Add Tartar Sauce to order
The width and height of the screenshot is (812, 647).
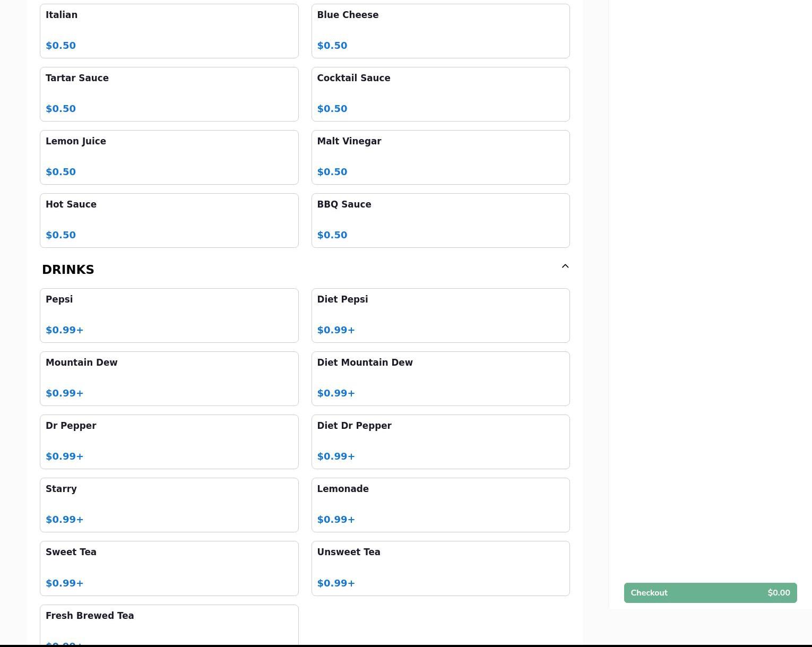(169, 94)
